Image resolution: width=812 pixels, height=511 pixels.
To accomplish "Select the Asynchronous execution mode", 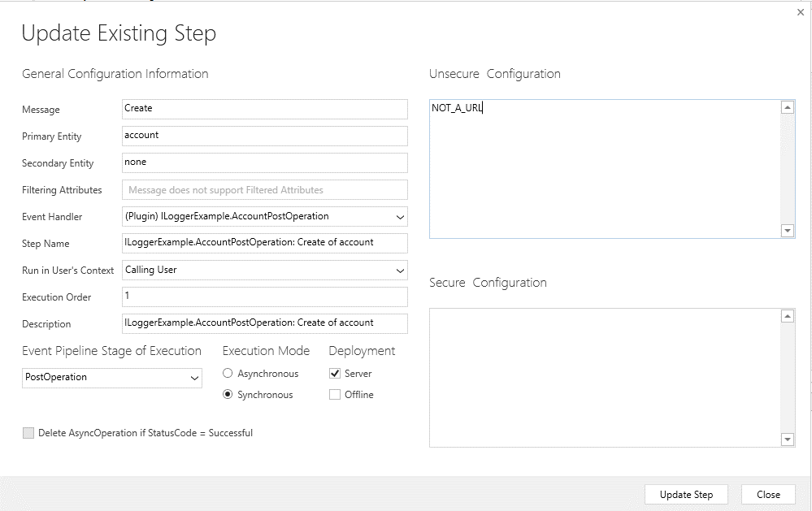I will pos(228,373).
